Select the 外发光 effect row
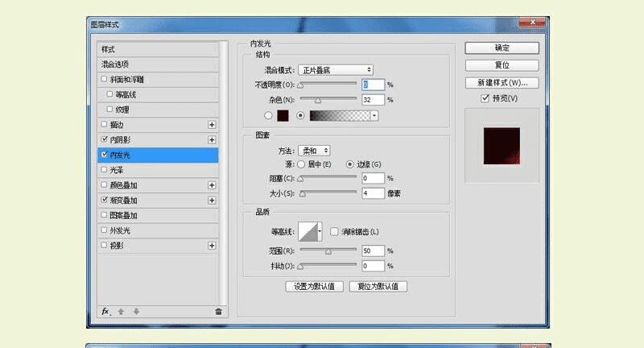644x348 pixels. pos(158,230)
